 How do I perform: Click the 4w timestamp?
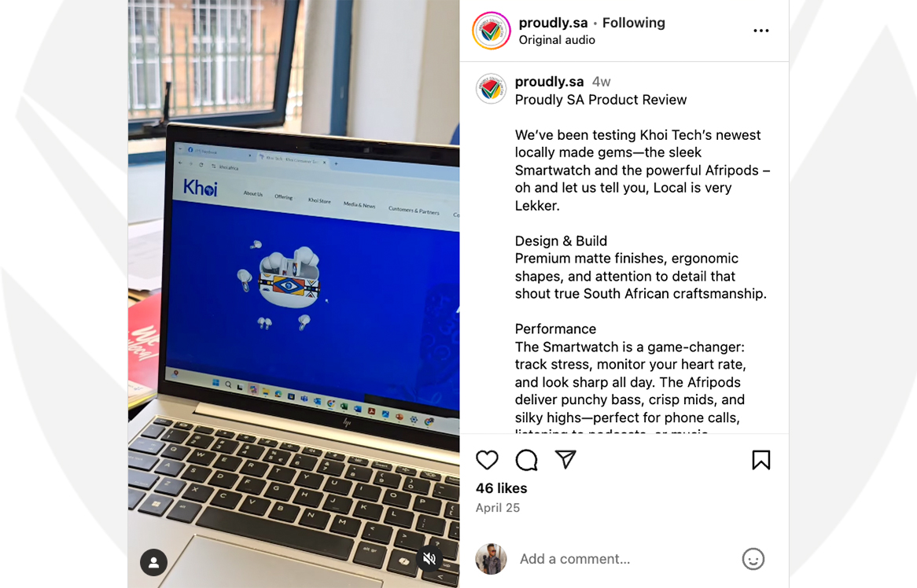[x=601, y=82]
